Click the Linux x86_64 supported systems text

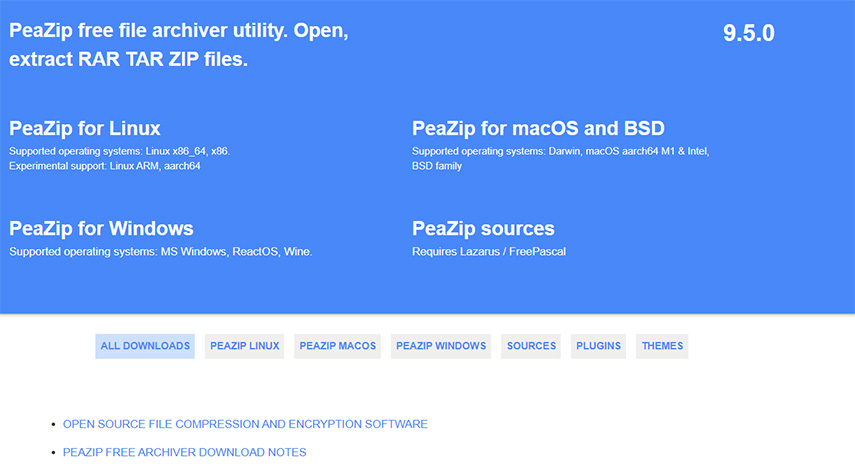pyautogui.click(x=119, y=151)
